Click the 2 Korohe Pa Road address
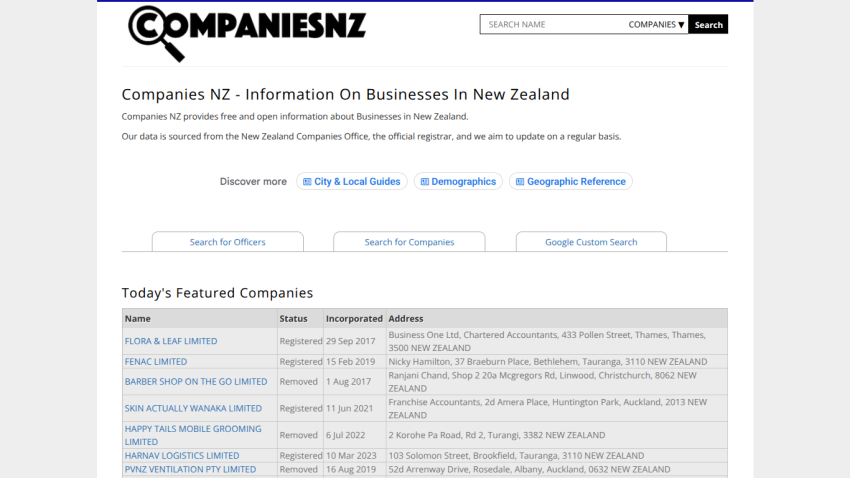 [x=497, y=435]
